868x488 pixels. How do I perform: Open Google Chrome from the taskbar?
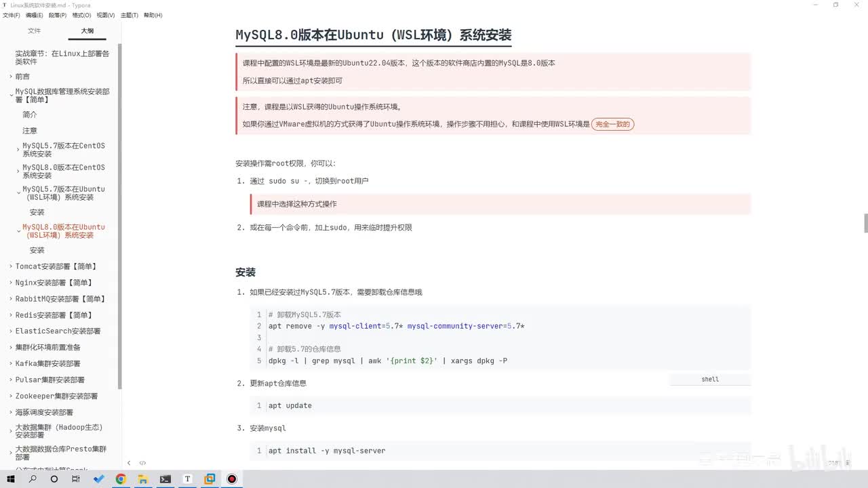click(x=121, y=479)
